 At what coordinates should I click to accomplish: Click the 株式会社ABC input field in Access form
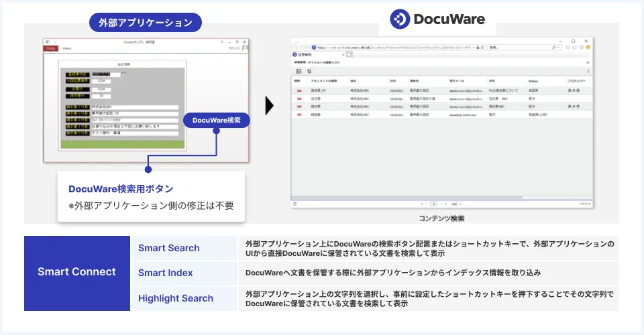(135, 107)
